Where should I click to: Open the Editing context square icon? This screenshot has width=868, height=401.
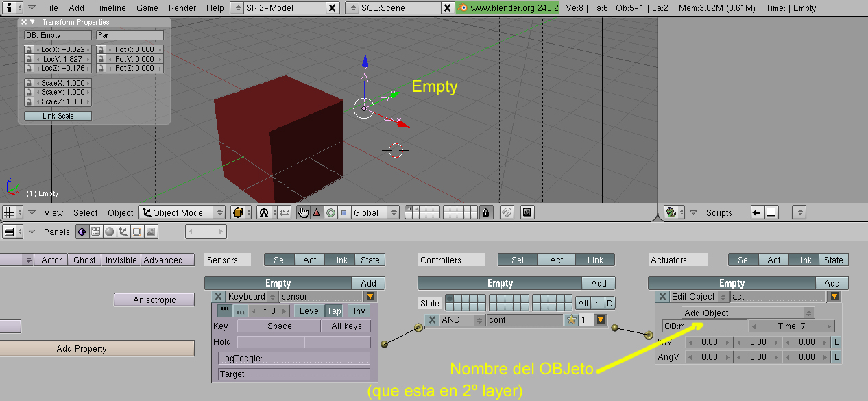click(x=137, y=232)
